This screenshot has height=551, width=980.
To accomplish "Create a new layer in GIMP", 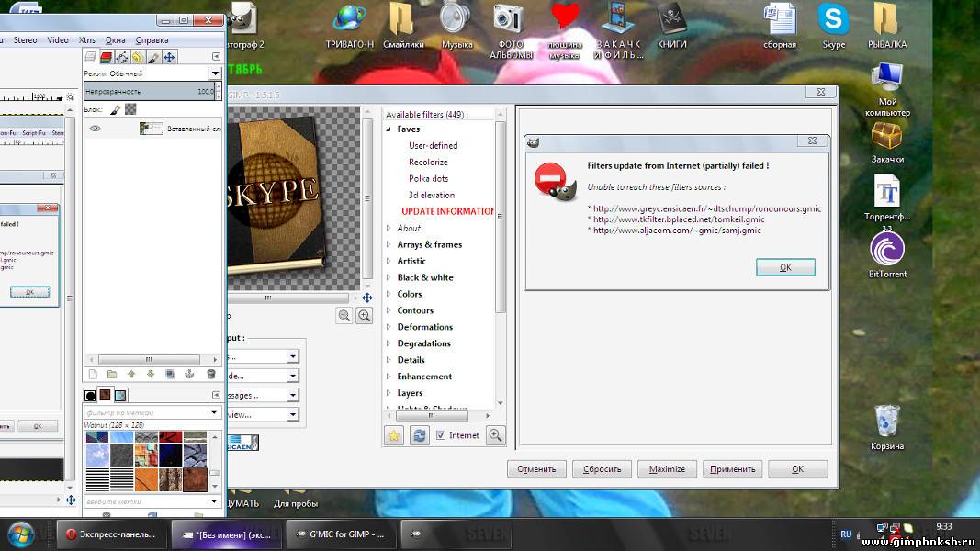I will (x=93, y=374).
